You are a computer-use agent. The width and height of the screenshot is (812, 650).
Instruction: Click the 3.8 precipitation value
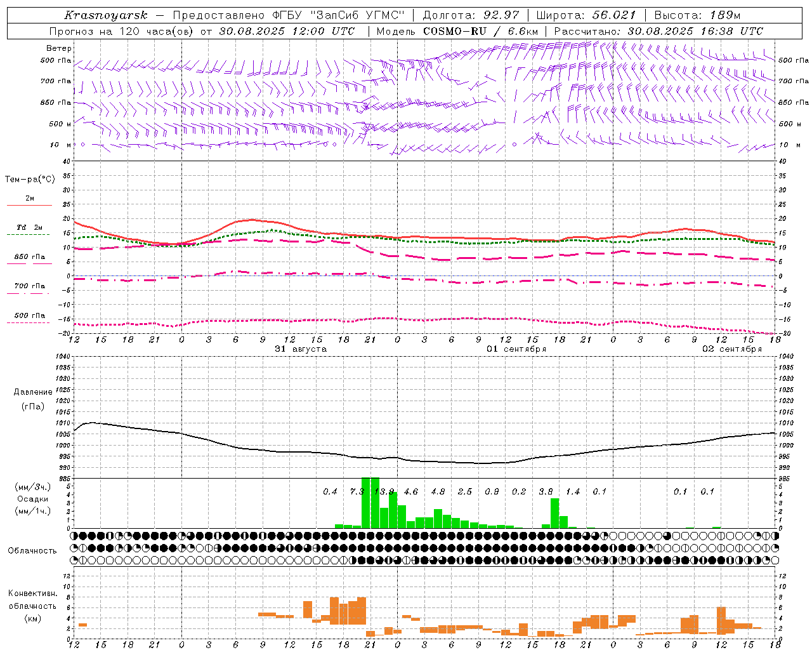(x=546, y=491)
